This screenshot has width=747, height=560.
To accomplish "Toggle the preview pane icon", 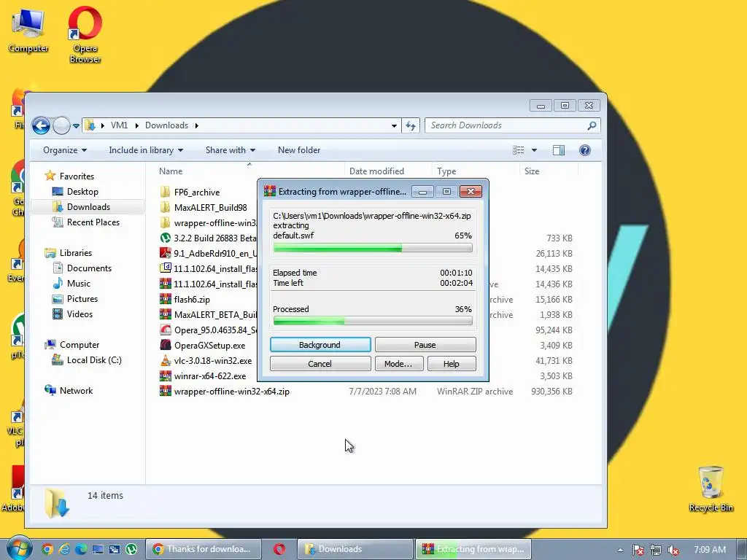I will point(558,150).
